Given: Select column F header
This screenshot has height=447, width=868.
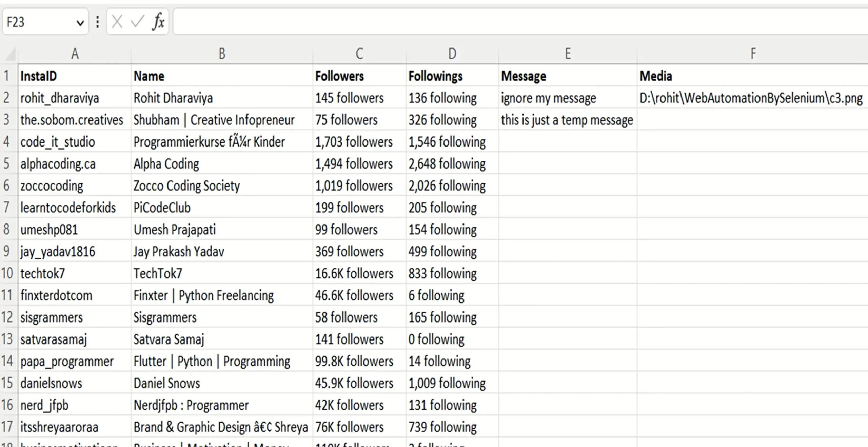Looking at the screenshot, I should 753,54.
